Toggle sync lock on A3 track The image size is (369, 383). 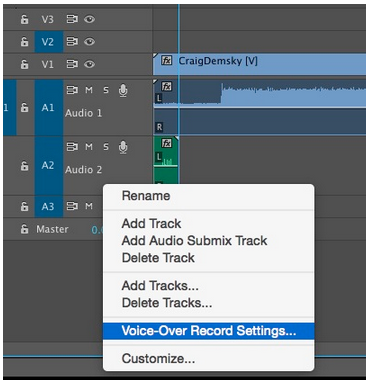click(x=72, y=206)
